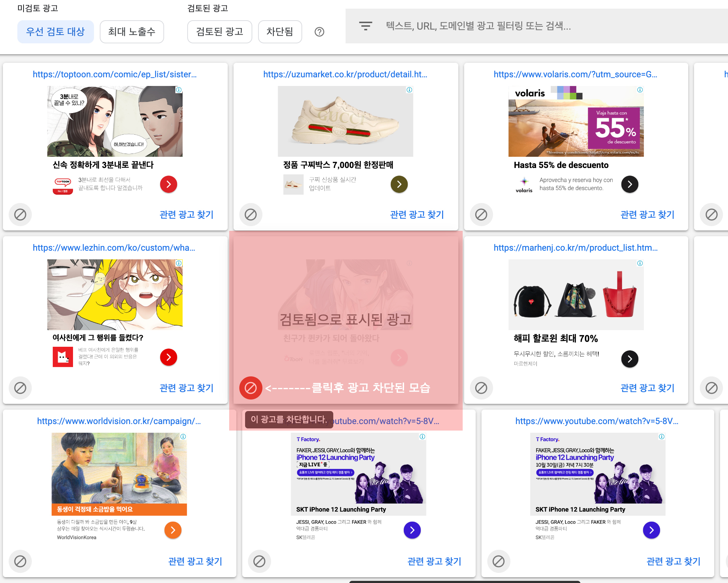The image size is (728, 583).
Task: Open AdChoices info on SKT LIVE ad
Action: click(x=423, y=436)
